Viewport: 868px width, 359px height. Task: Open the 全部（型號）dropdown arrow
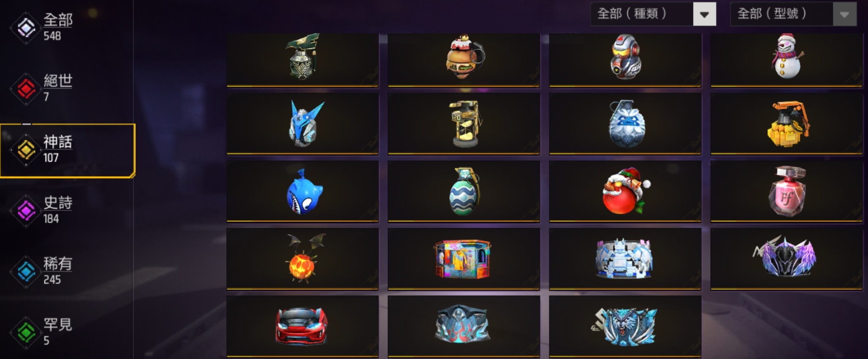pos(844,14)
